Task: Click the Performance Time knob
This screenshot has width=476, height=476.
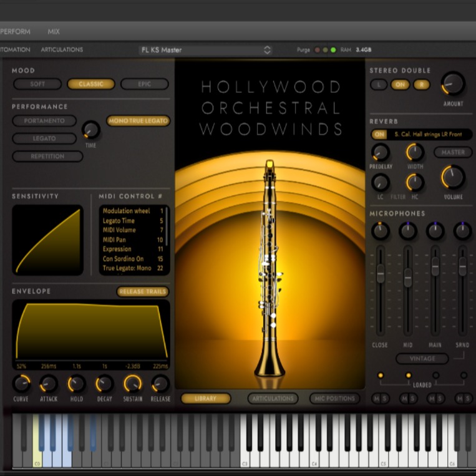Action: tap(90, 130)
